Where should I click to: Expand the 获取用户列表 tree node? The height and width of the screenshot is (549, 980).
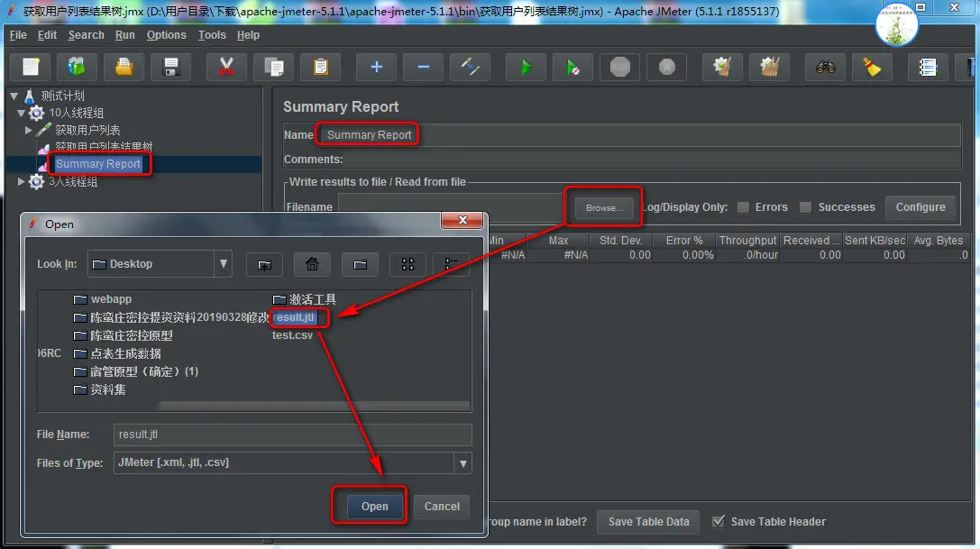[28, 130]
